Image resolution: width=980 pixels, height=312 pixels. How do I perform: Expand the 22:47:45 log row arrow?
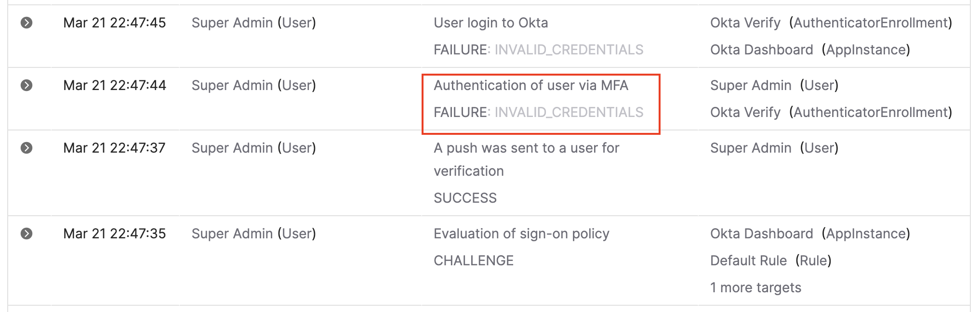pos(26,23)
